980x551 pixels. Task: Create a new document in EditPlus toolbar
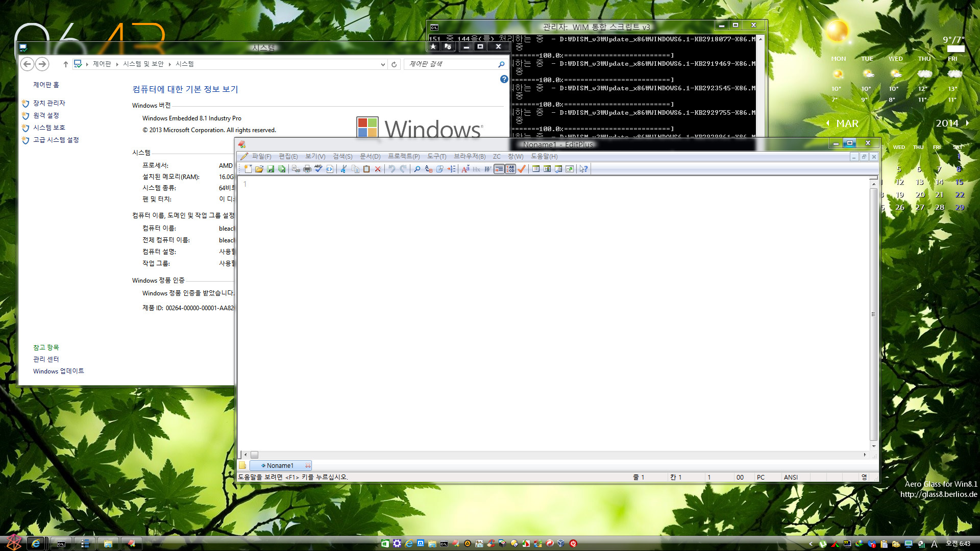click(x=248, y=169)
